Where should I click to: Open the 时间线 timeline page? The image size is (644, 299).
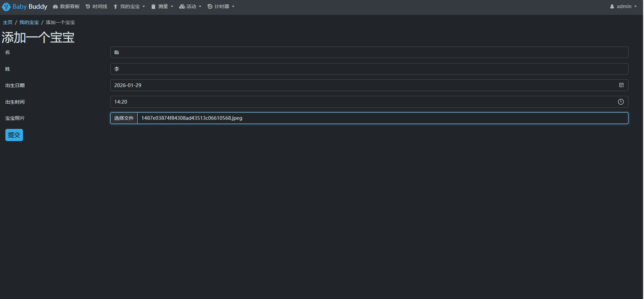pyautogui.click(x=96, y=7)
